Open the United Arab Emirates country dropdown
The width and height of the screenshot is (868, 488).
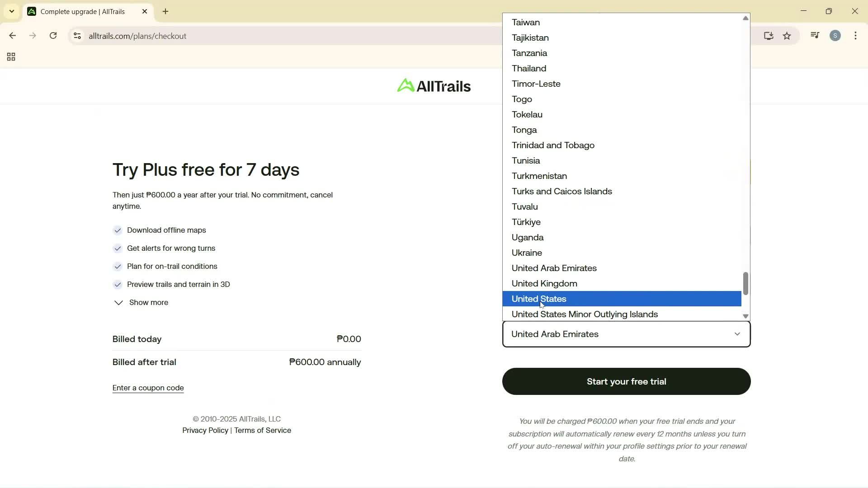click(626, 334)
